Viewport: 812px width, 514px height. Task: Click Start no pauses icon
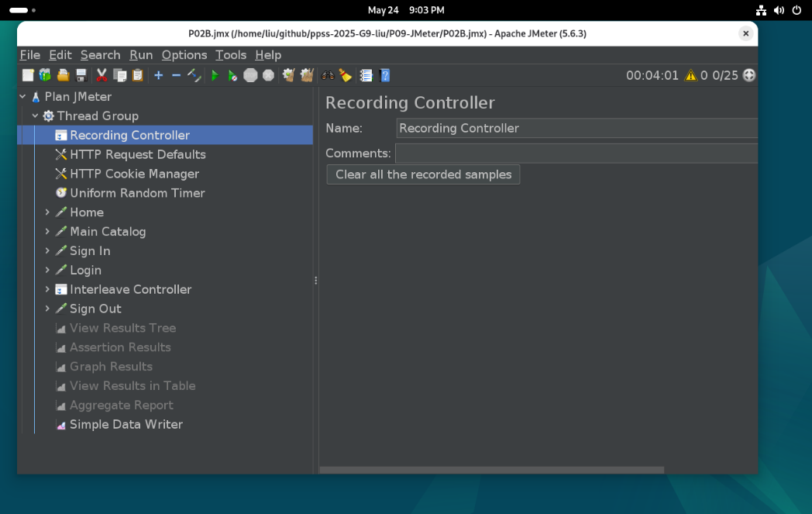(232, 75)
